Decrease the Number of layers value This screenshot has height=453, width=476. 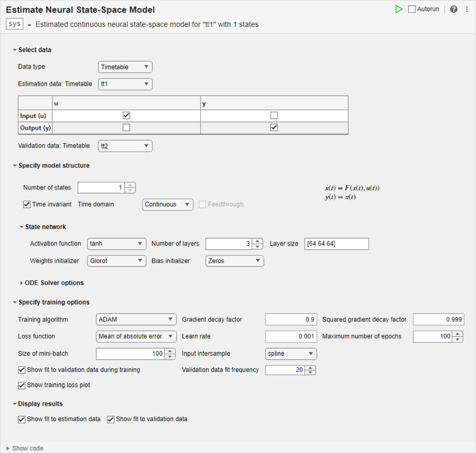[x=257, y=246]
